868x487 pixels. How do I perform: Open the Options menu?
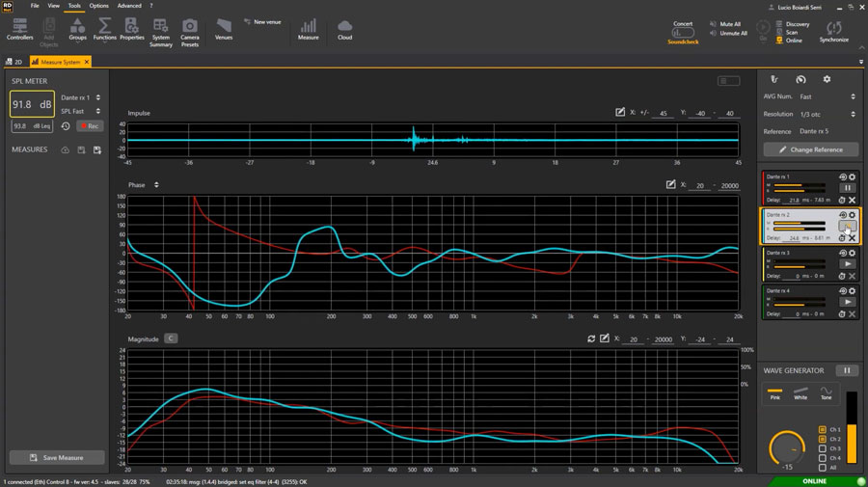[x=99, y=6]
